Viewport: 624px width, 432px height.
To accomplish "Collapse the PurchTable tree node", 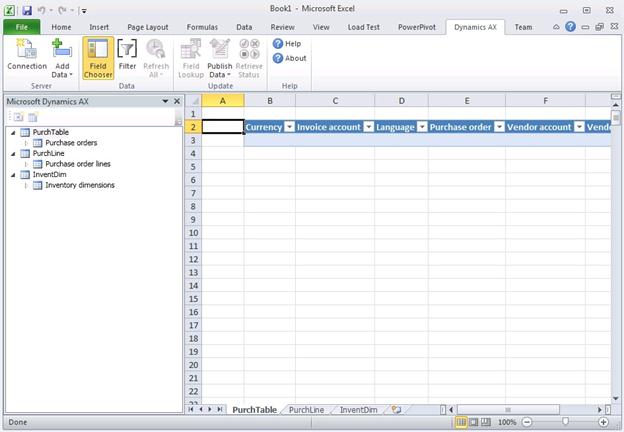I will pos(13,132).
